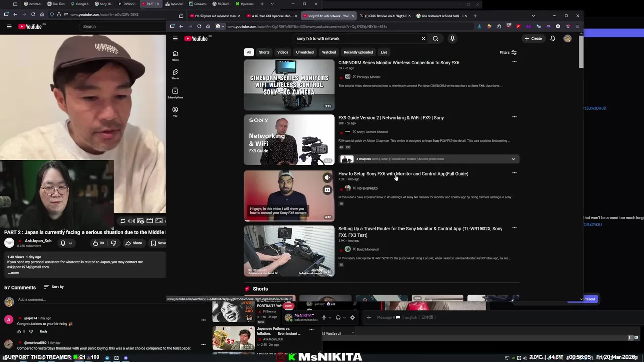Select the Recently uploaded filter chip
This screenshot has height=362, width=644.
[358, 52]
